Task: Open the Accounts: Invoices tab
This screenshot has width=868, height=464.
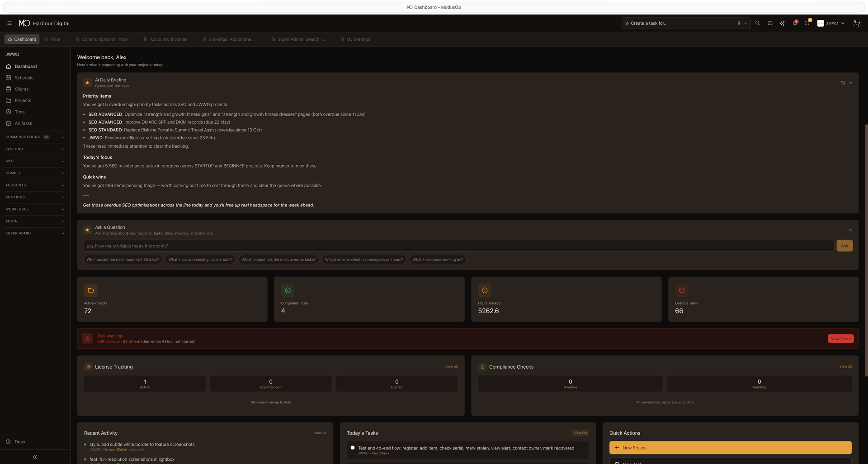Action: point(168,39)
